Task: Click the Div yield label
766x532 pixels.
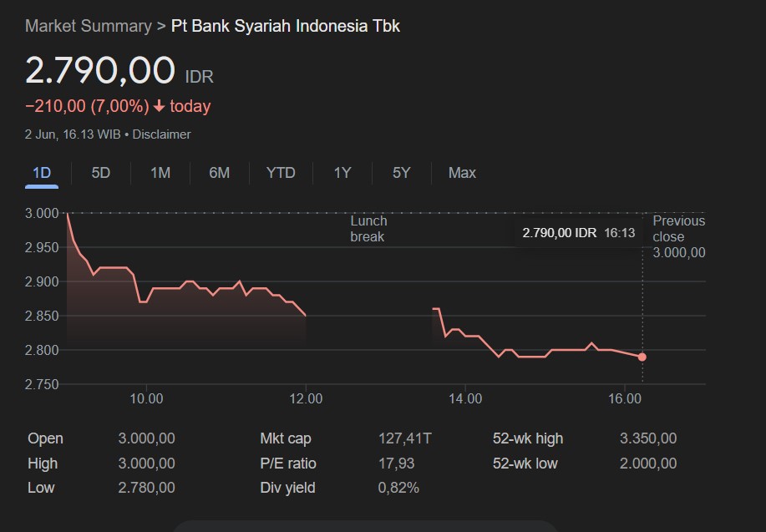Action: (288, 488)
